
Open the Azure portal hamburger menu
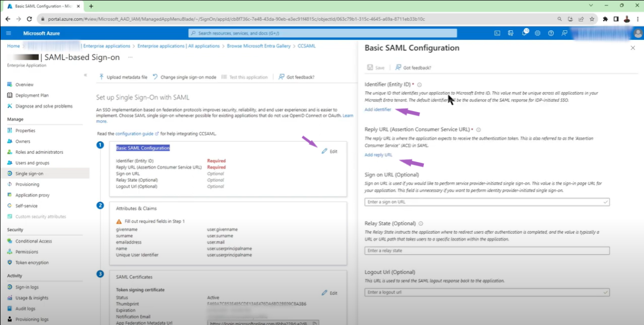click(x=9, y=33)
